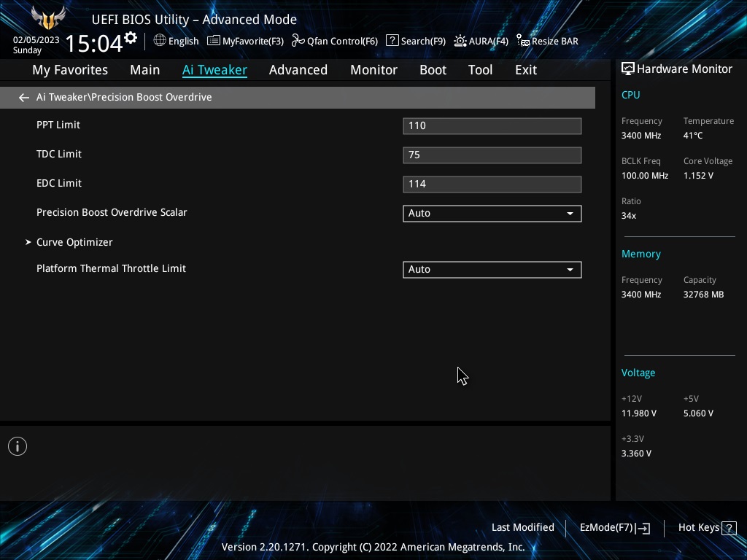The image size is (747, 560).
Task: Go to Monitor tab
Action: [374, 70]
